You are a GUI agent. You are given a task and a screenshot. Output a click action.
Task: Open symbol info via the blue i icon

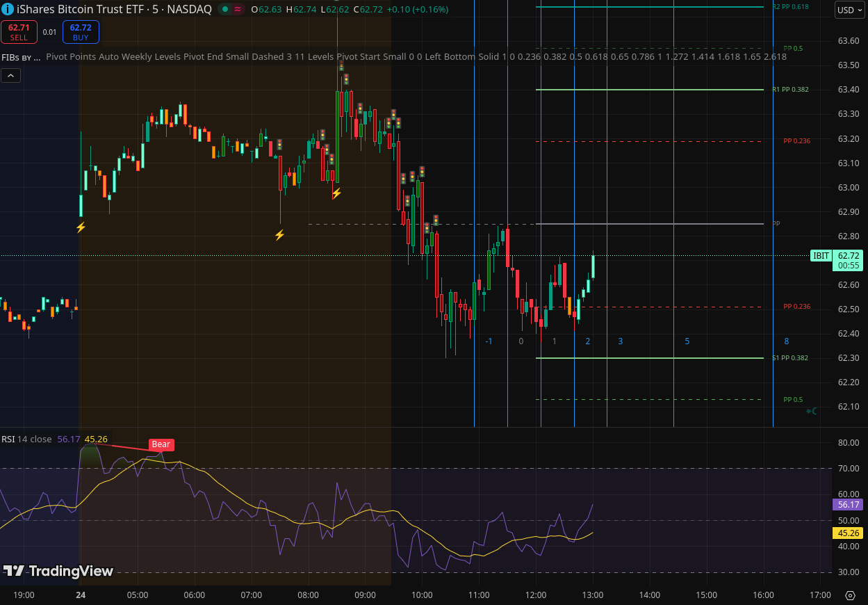pyautogui.click(x=8, y=10)
